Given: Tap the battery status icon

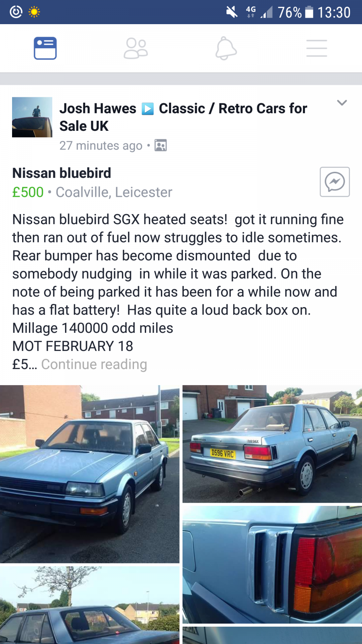Looking at the screenshot, I should [x=309, y=12].
